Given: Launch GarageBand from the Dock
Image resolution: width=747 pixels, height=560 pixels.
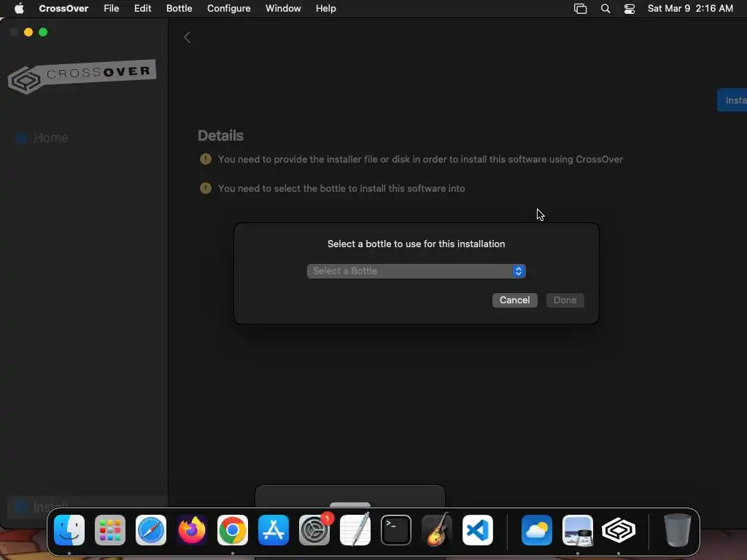Looking at the screenshot, I should 437,530.
